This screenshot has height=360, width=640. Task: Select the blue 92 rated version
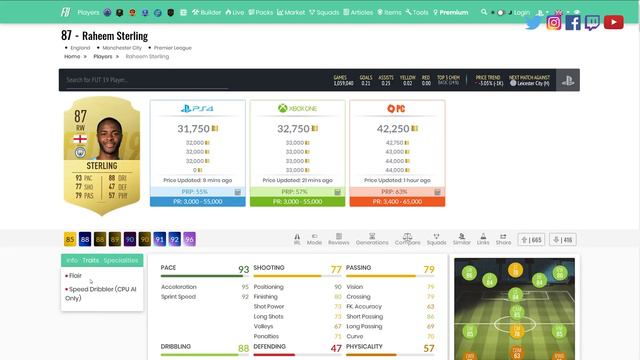click(175, 239)
